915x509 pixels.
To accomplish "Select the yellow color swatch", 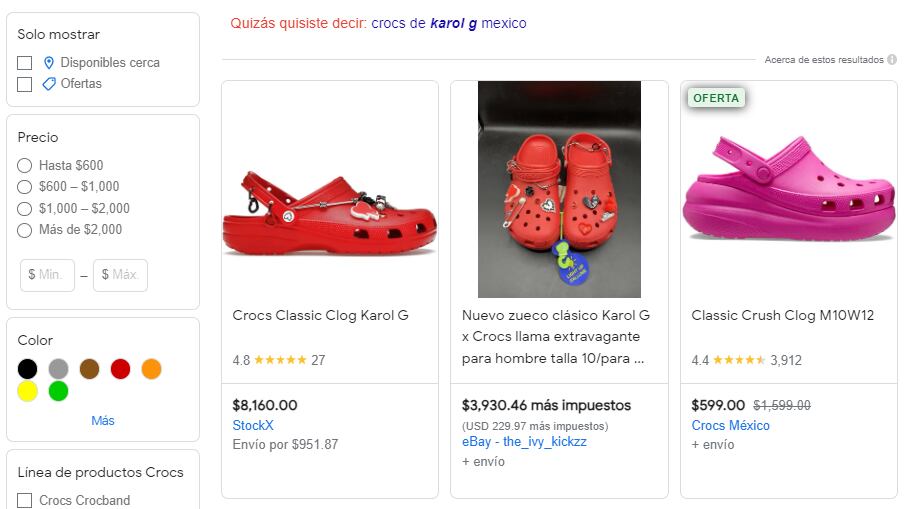I will 28,391.
